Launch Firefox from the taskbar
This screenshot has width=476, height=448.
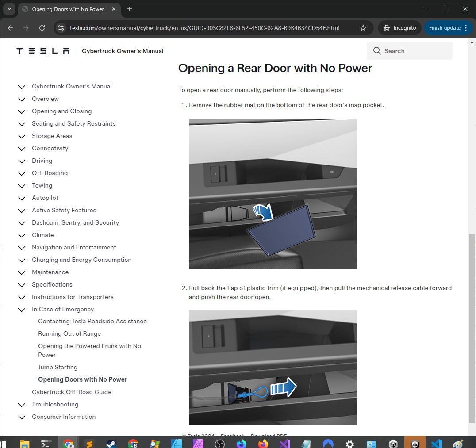click(x=263, y=444)
